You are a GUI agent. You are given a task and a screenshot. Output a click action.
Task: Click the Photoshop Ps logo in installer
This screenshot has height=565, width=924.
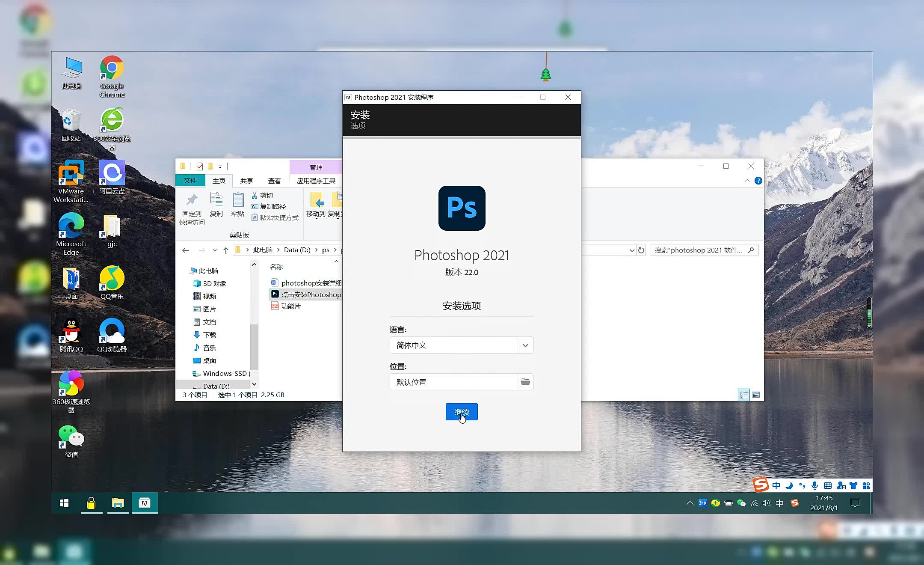click(462, 208)
